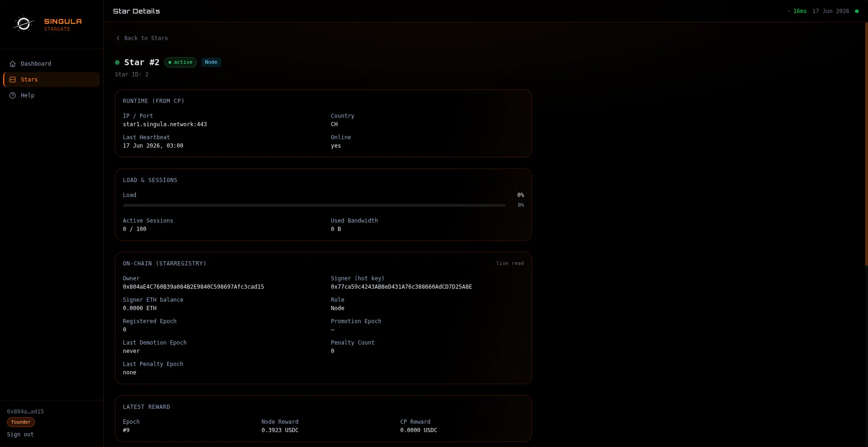Click Node Reward 0.3923 USDC
Screen dimensions: 868x447
(x=280, y=430)
